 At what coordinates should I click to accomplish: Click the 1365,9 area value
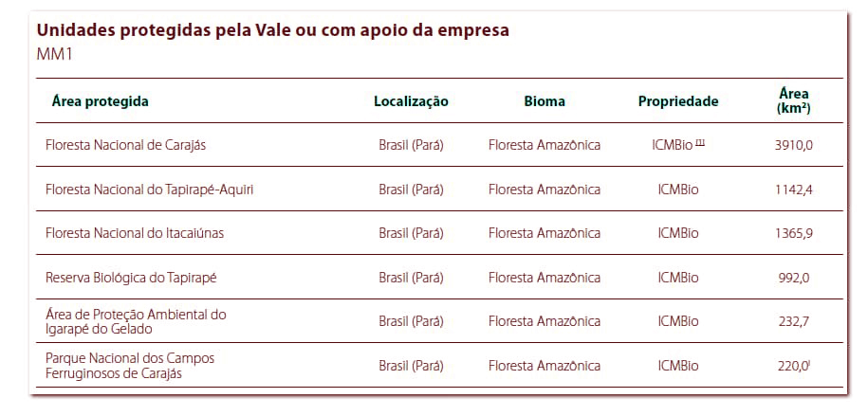(794, 233)
